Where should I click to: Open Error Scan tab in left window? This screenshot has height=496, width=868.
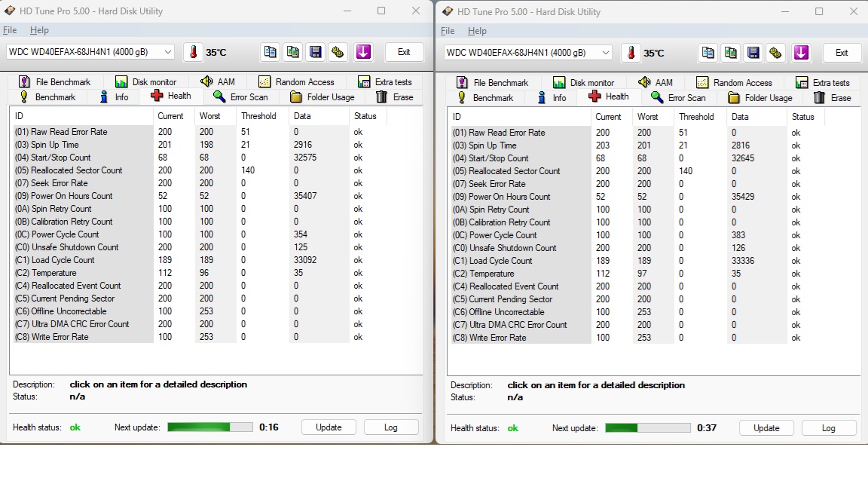pos(241,97)
